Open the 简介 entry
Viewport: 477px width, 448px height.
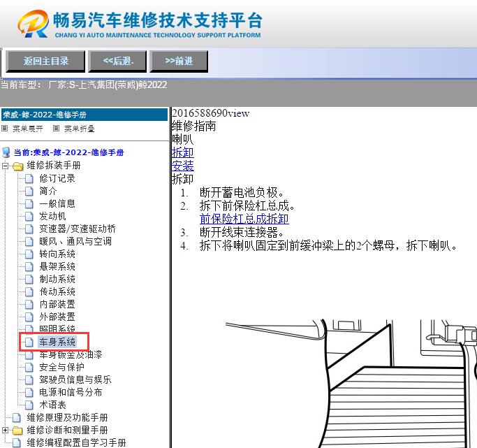(x=48, y=191)
